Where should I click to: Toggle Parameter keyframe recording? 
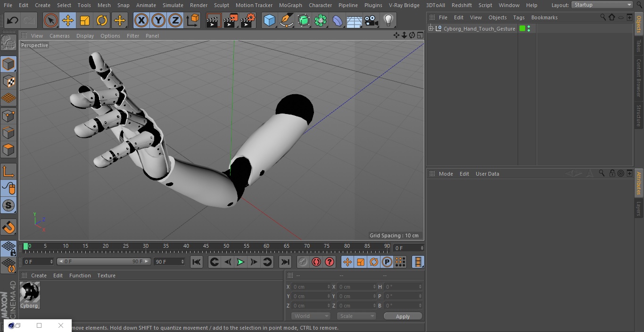tap(387, 262)
